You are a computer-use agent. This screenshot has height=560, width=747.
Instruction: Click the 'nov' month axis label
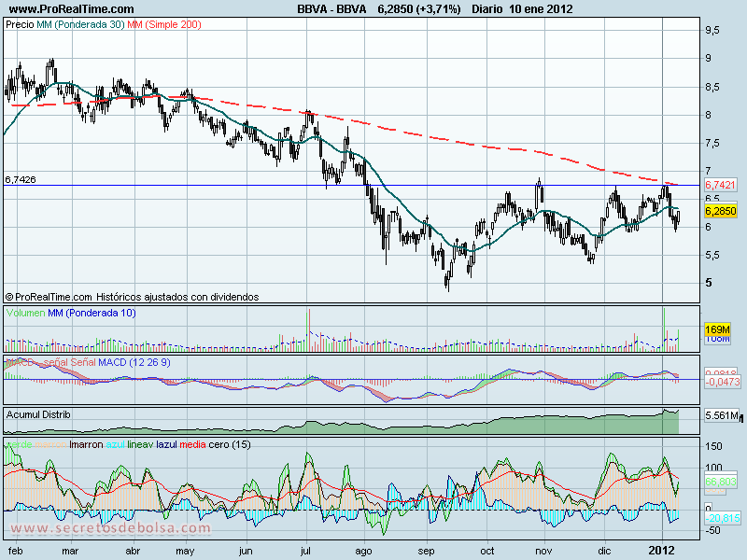(543, 551)
